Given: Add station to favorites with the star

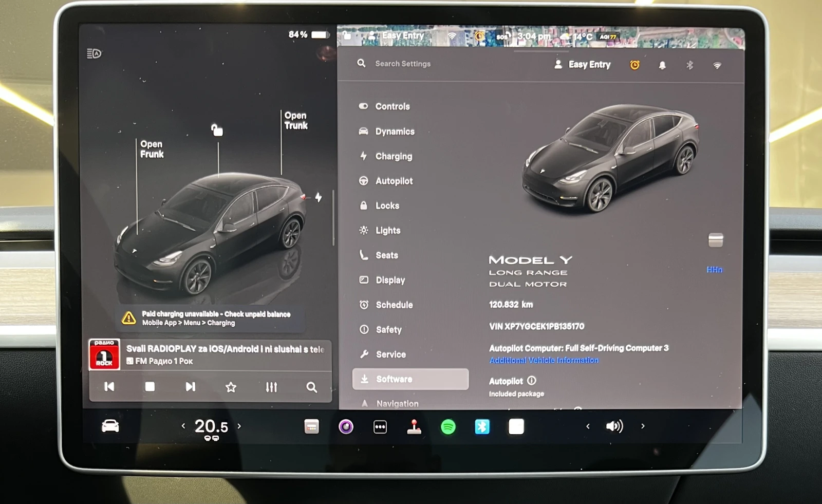Looking at the screenshot, I should pyautogui.click(x=231, y=387).
